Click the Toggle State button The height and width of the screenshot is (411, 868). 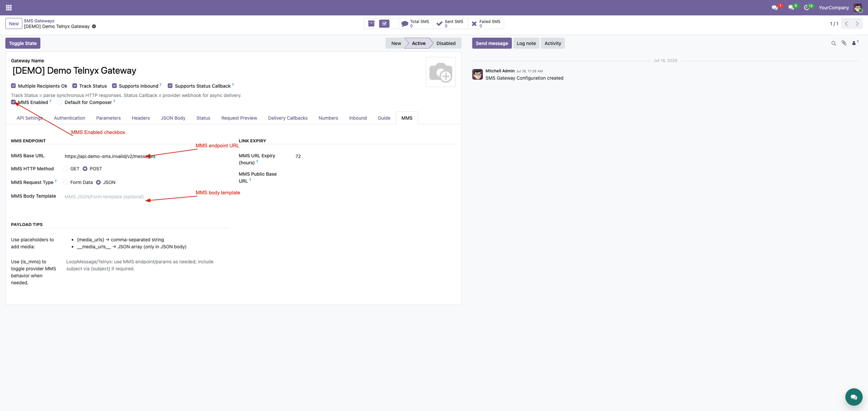(23, 43)
